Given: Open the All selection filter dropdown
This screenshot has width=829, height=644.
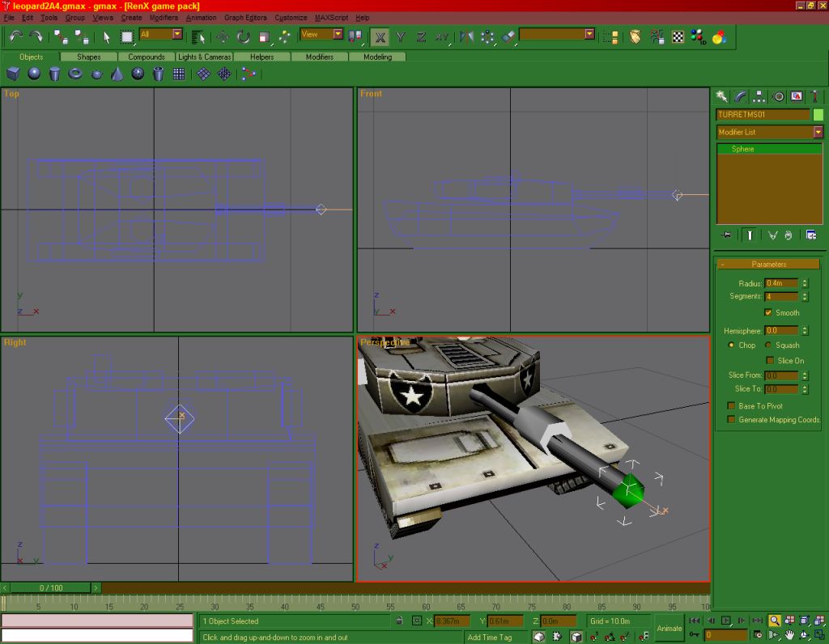Looking at the screenshot, I should (177, 34).
